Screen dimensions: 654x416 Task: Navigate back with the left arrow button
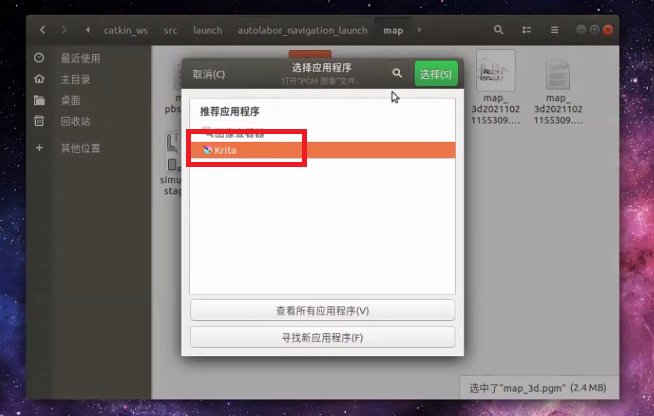tap(42, 30)
